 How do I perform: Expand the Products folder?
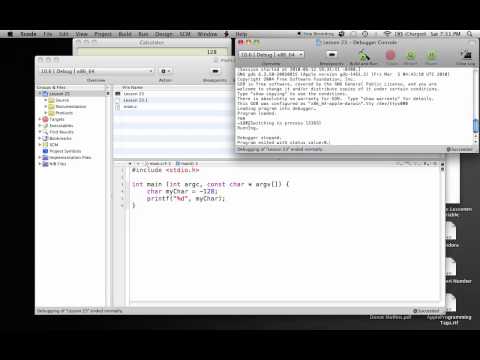coord(46,113)
